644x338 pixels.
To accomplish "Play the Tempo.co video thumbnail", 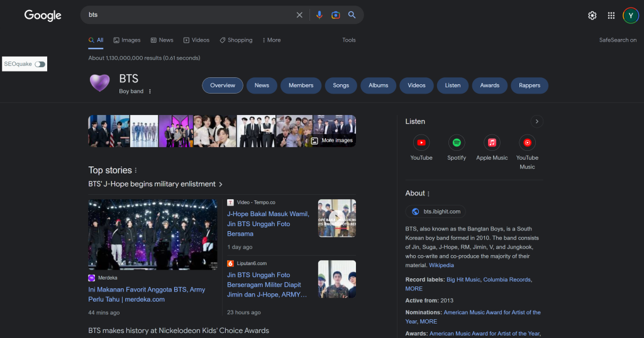I will coord(337,218).
